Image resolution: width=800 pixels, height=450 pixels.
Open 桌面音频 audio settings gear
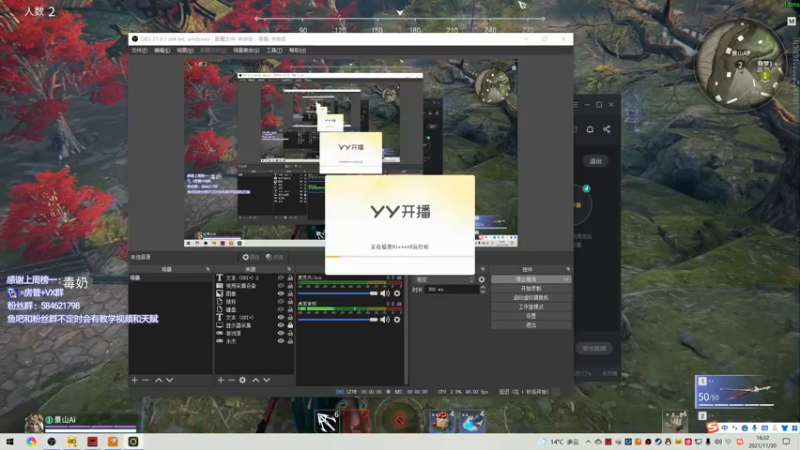point(397,320)
